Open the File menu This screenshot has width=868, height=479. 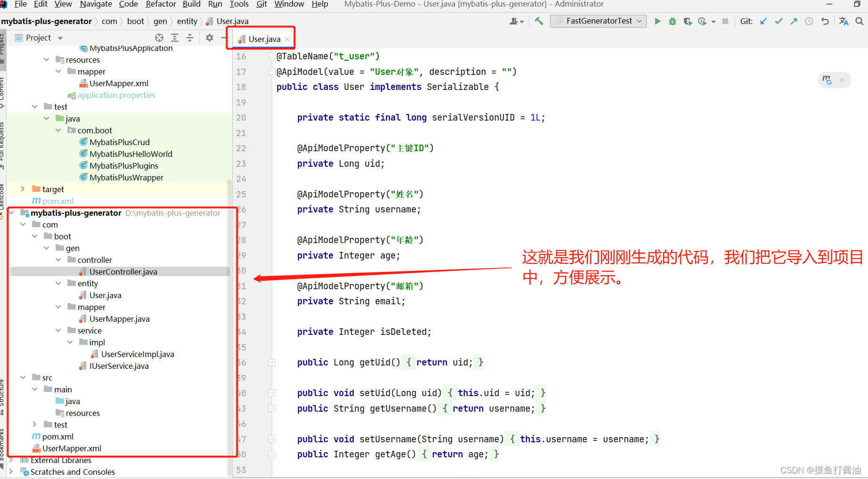tap(21, 4)
